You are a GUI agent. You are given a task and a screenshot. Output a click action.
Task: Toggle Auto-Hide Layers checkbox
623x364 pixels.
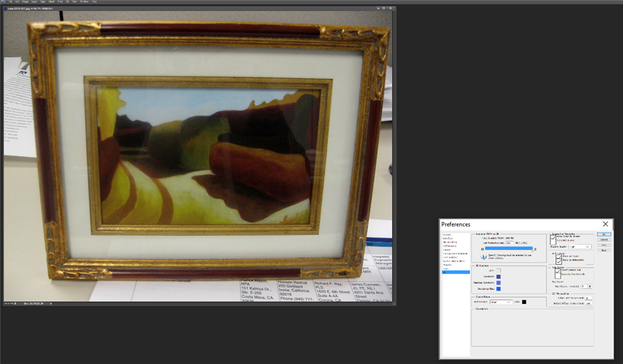[x=553, y=242]
